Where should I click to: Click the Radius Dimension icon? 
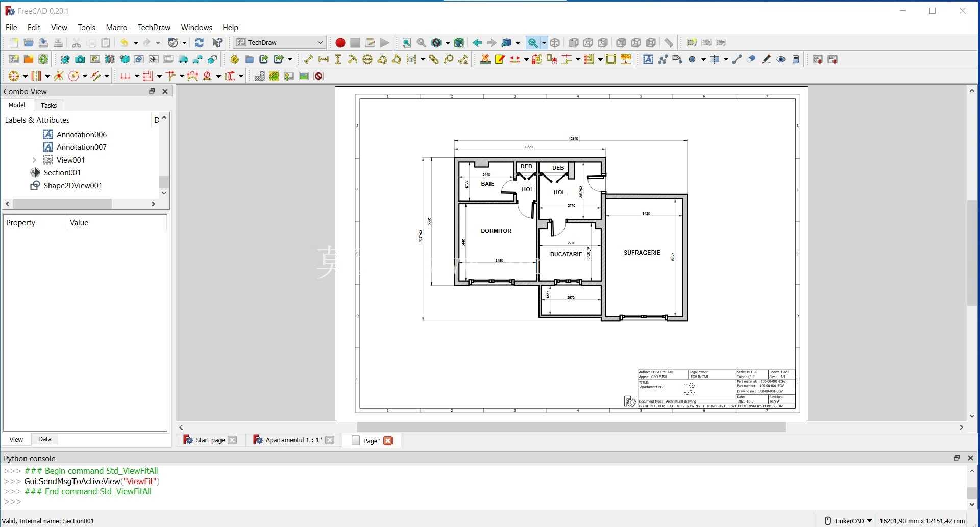coord(353,60)
